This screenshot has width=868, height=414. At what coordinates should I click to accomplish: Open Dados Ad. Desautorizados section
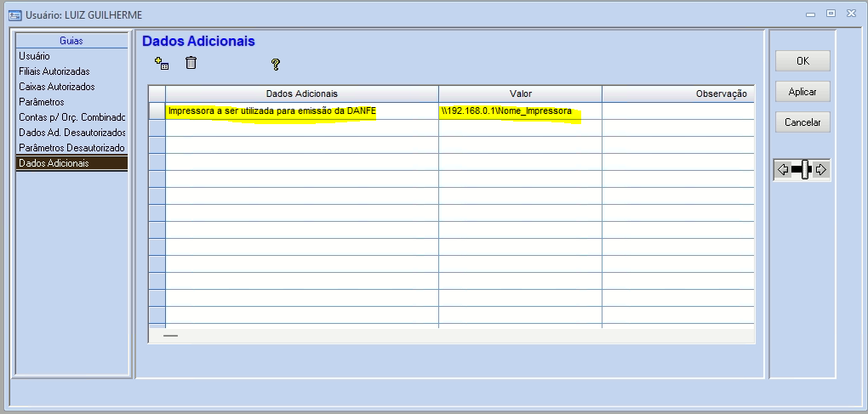pyautogui.click(x=71, y=133)
